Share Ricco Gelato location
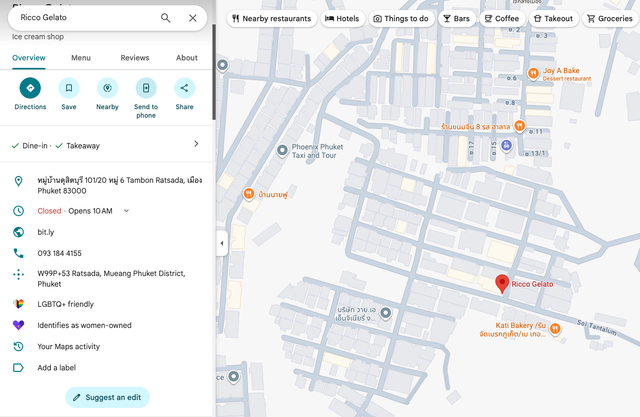640x417 pixels. pyautogui.click(x=184, y=88)
